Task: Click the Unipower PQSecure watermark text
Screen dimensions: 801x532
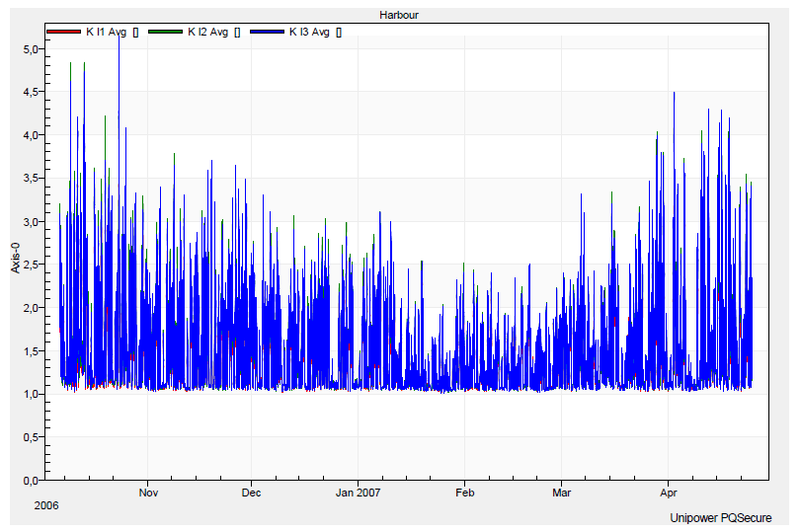Action: pyautogui.click(x=720, y=518)
